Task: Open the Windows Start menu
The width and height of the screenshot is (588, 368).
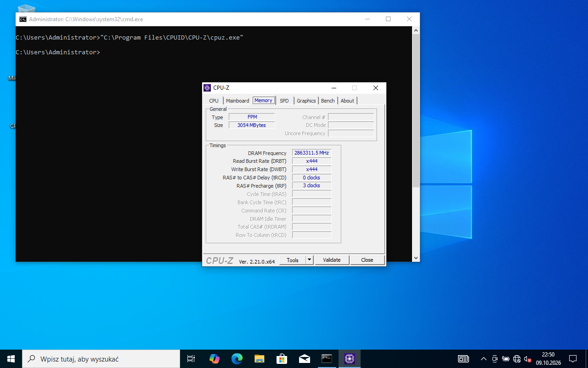Action: point(11,359)
